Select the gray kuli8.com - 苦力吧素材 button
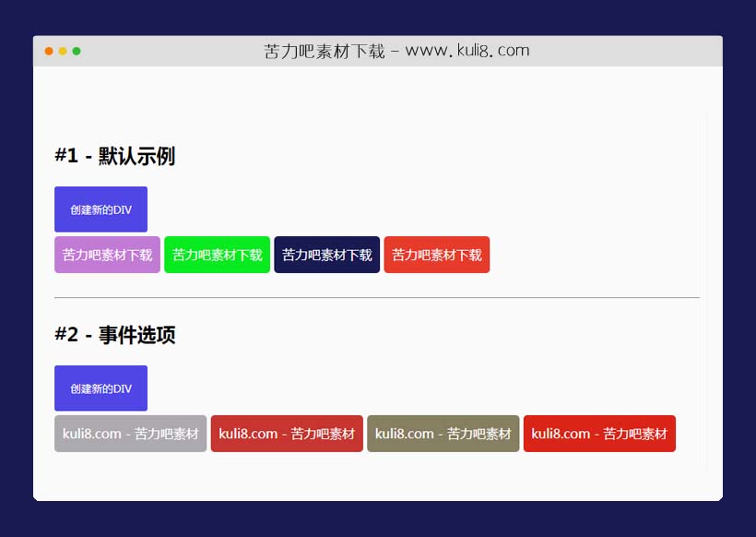The width and height of the screenshot is (756, 537). (x=130, y=433)
